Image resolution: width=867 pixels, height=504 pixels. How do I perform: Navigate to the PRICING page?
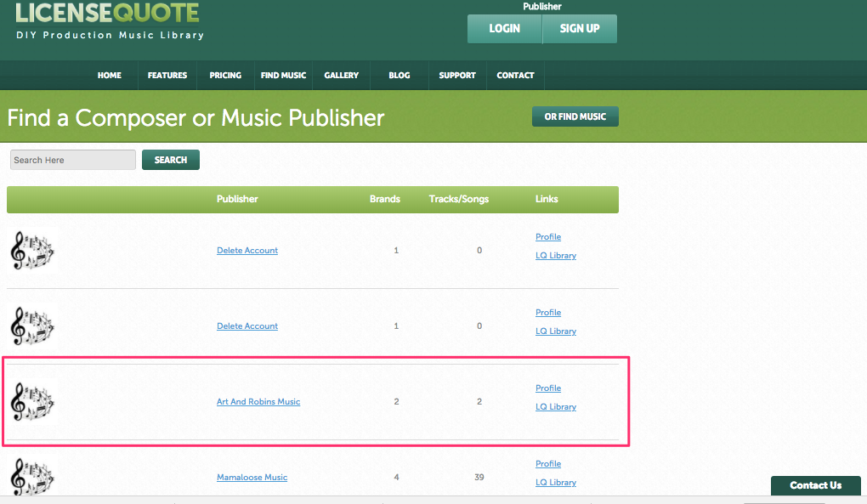(x=224, y=75)
